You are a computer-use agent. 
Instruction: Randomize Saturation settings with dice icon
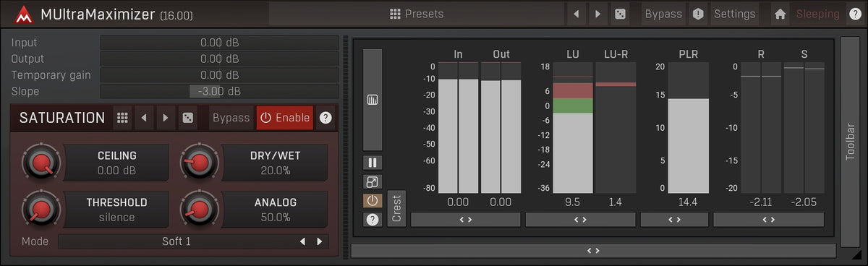coord(188,118)
